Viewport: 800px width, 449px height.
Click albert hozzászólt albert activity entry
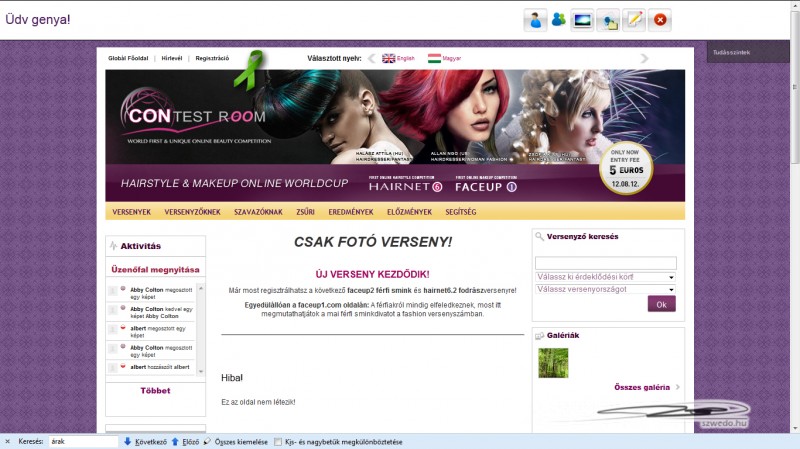[x=151, y=367]
